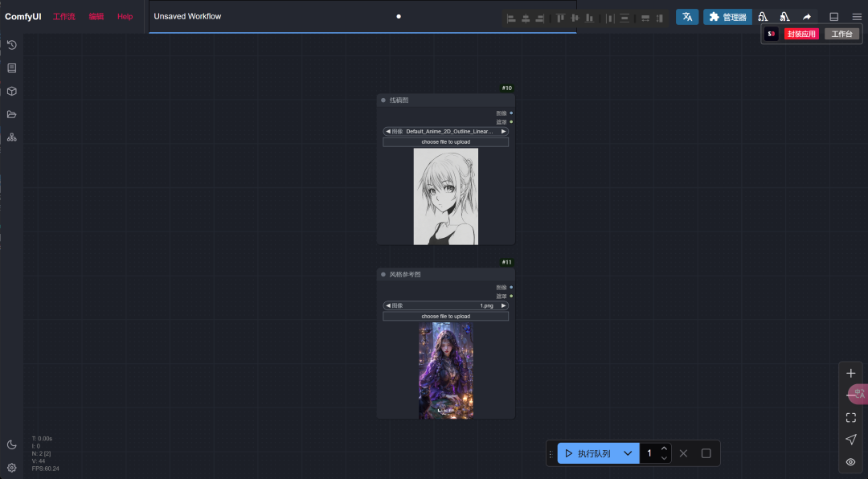Click the cleanup icon right beside 管理器
Viewport: 868px width, 479px height.
coord(763,17)
